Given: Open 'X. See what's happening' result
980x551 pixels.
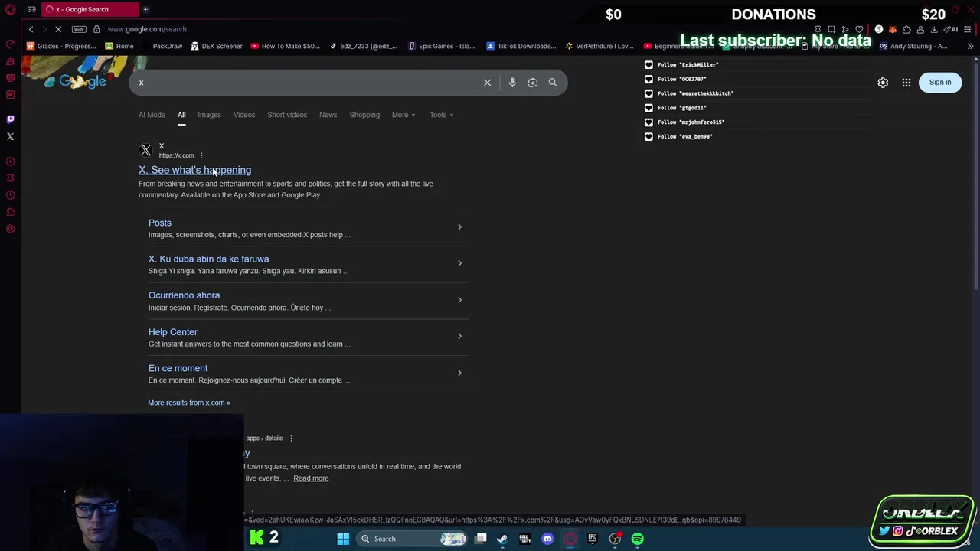Looking at the screenshot, I should pos(194,170).
